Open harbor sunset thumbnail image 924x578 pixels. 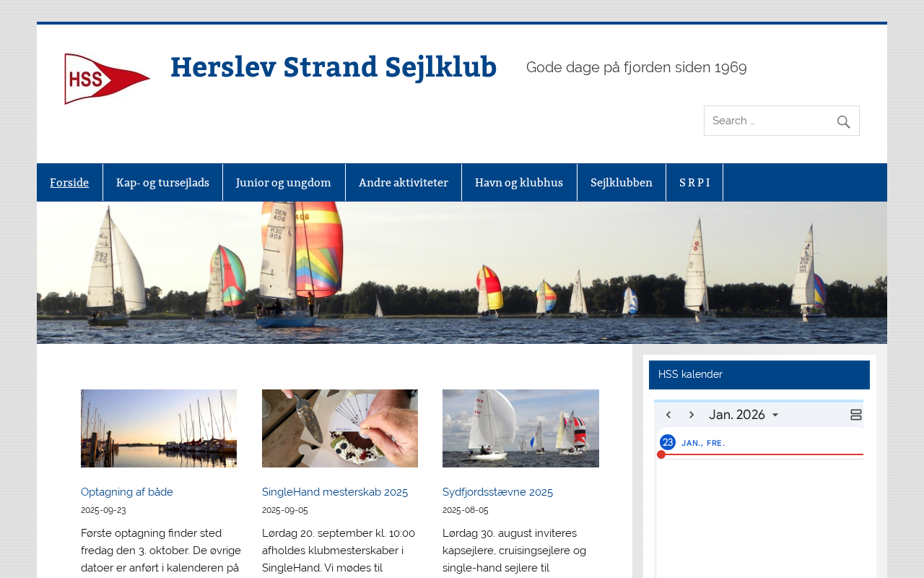point(159,428)
